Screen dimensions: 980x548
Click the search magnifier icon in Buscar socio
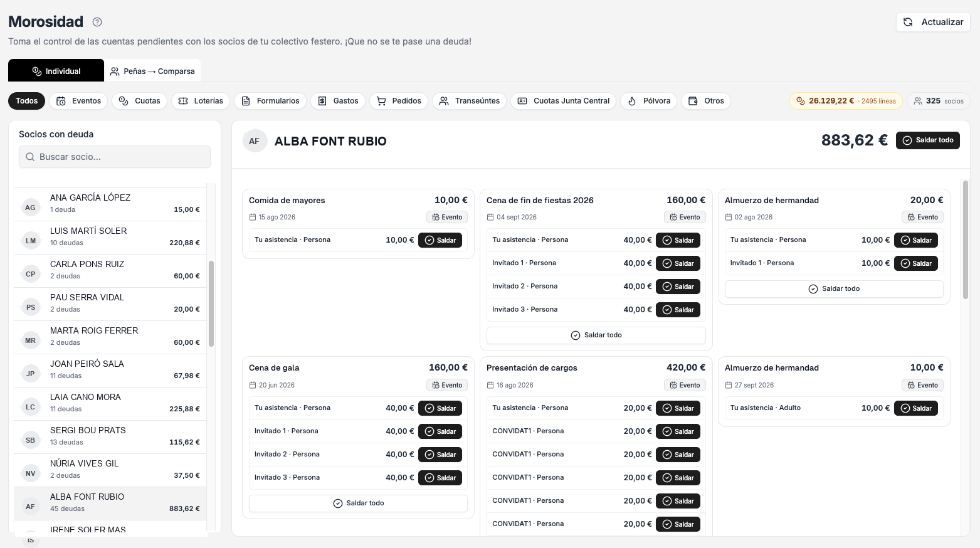pyautogui.click(x=30, y=157)
